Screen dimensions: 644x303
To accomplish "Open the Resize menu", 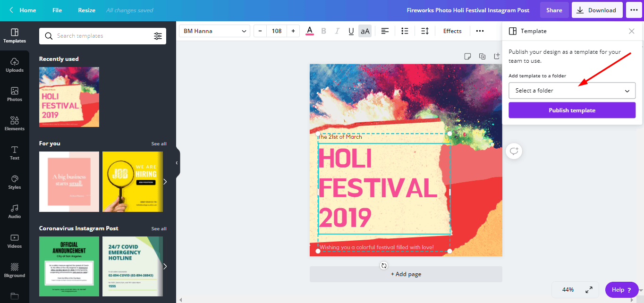I will pos(87,10).
